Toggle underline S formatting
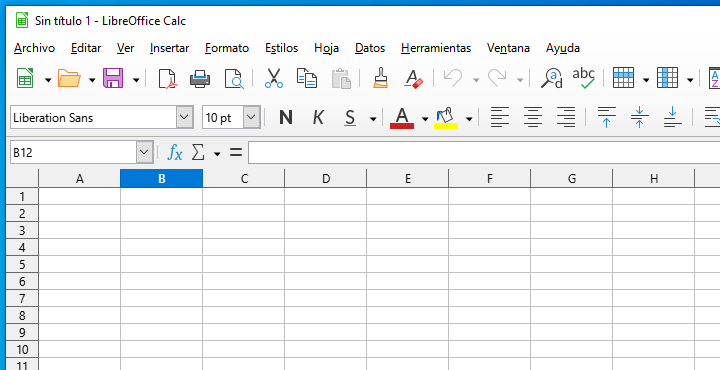Screen dimensions: 720x370 click(x=350, y=118)
